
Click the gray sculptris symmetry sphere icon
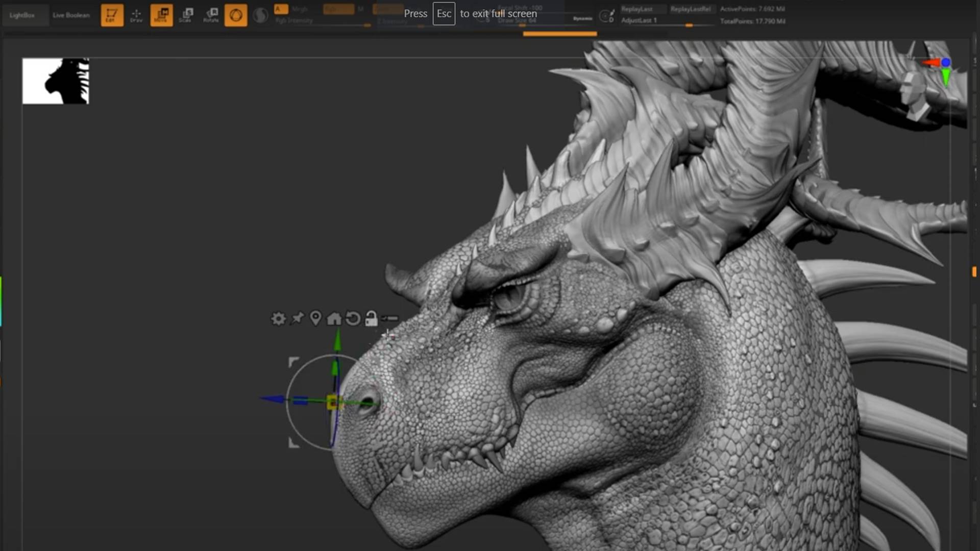point(260,15)
